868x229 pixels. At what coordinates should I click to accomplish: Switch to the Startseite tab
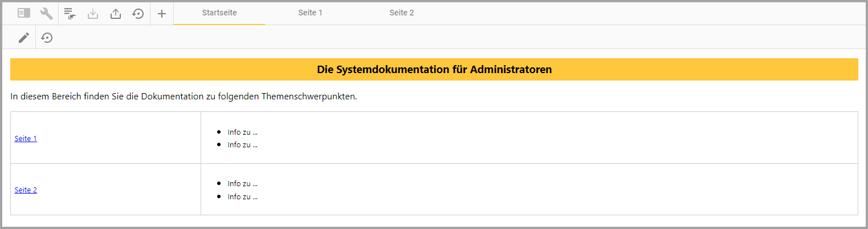pos(219,13)
